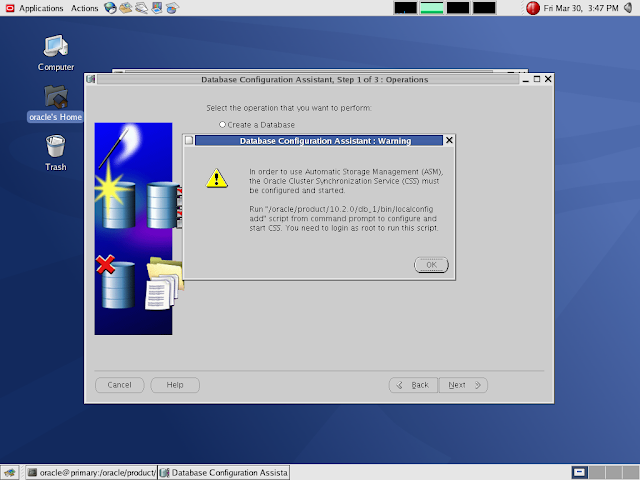This screenshot has height=480, width=640.
Task: Launch the spreadsheet chart panel icon
Action: [172, 8]
